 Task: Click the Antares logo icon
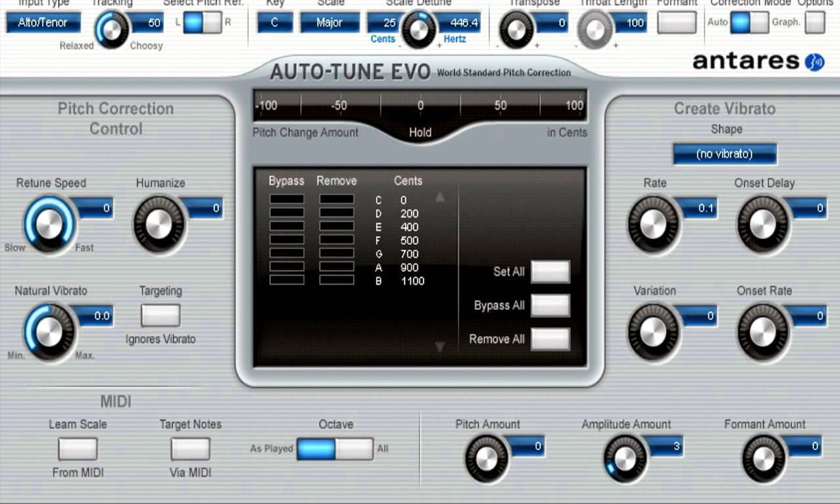[x=814, y=62]
